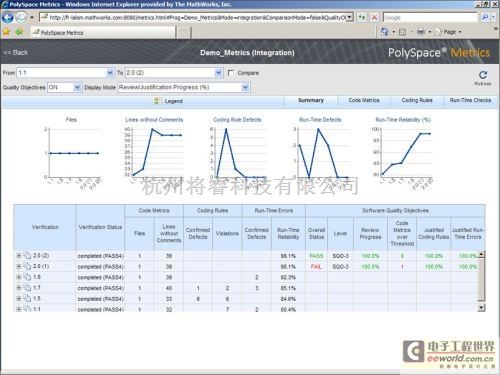Click the Verification Status column header
This screenshot has width=500, height=375.
coord(100,227)
